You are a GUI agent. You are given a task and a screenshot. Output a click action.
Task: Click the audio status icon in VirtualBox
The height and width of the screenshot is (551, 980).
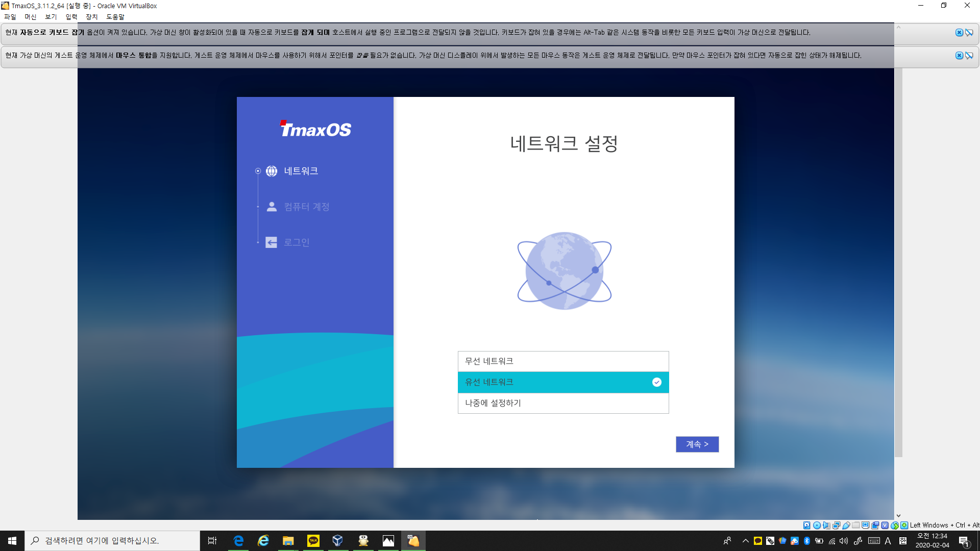click(826, 525)
